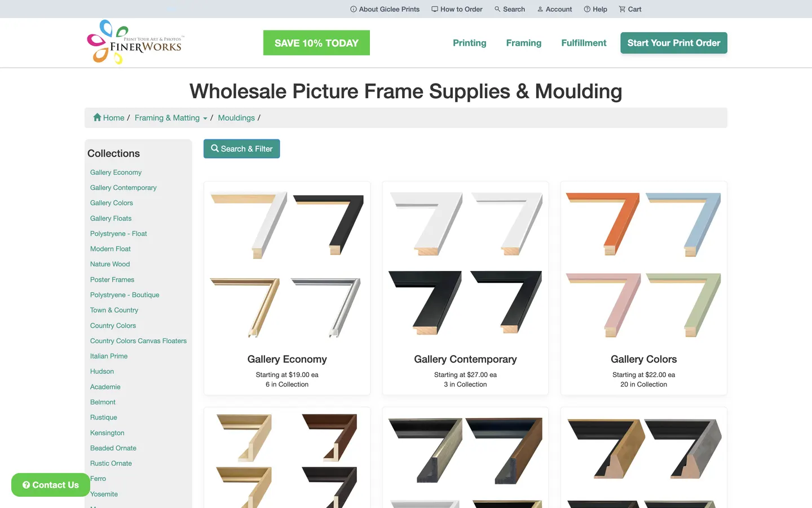Click the Gallery Colors frame samples image

click(643, 265)
